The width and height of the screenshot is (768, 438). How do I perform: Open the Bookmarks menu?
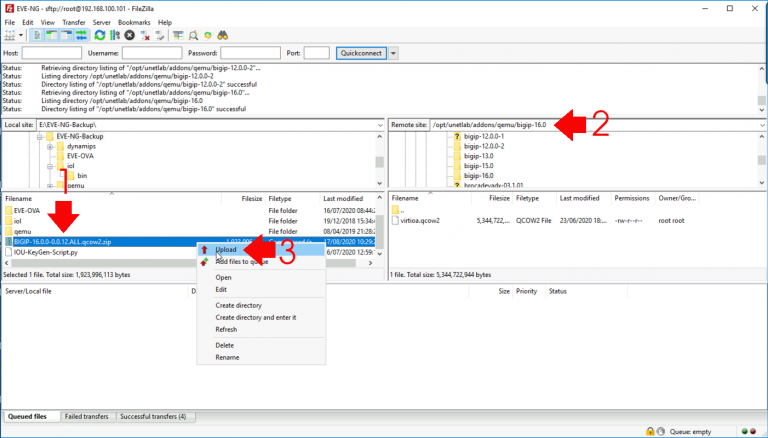134,22
